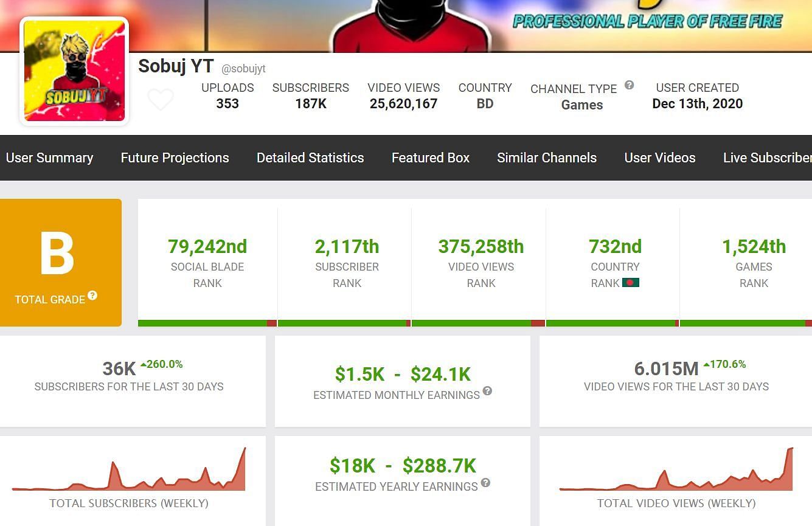Screen dimensions: 812x526
Task: Open the Live Subscriber tab
Action: [767, 157]
